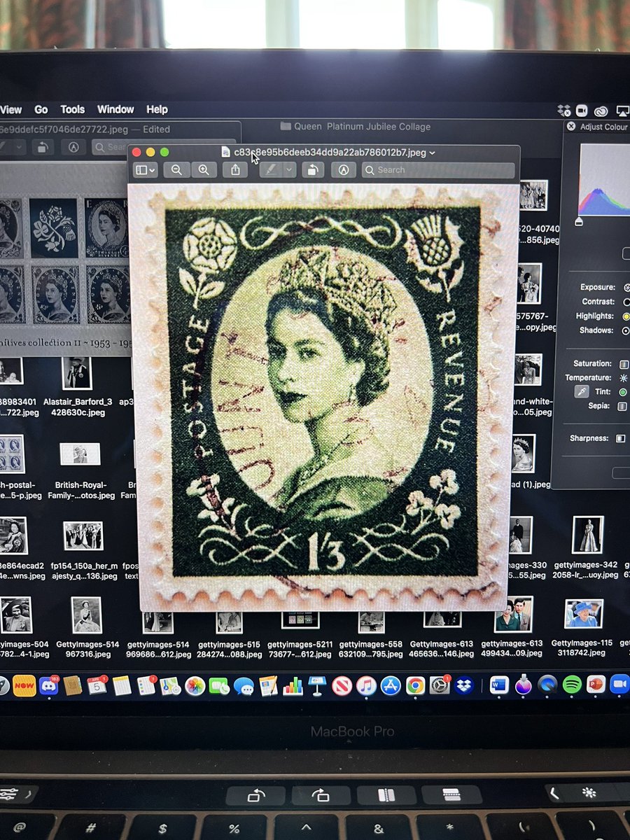
Task: Click the FaceTime camera icon in menu bar
Action: point(582,110)
